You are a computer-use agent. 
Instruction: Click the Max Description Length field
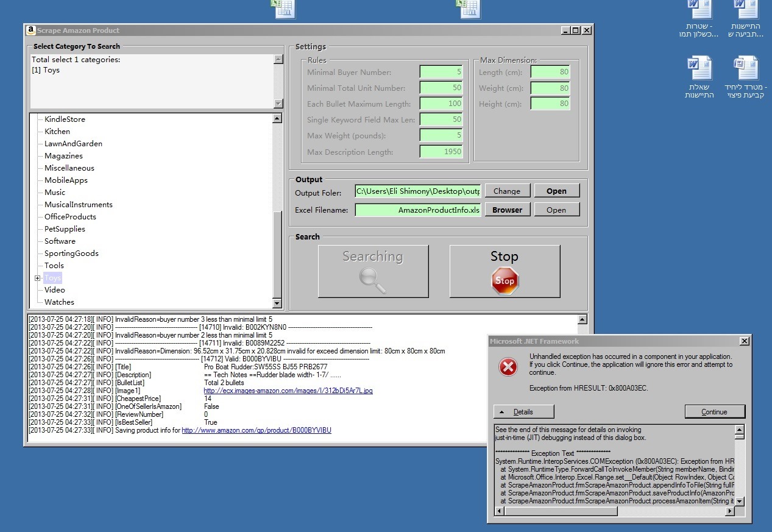coord(441,152)
